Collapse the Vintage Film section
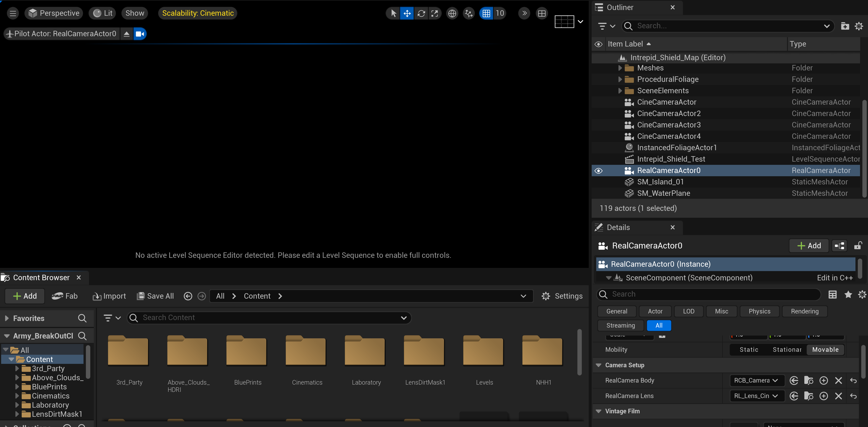Image resolution: width=868 pixels, height=427 pixels. pyautogui.click(x=599, y=411)
